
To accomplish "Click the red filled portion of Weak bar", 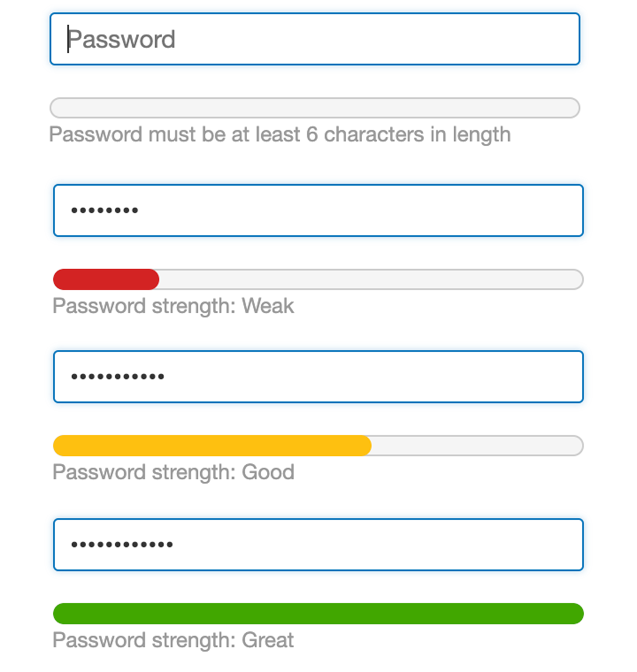I will click(106, 279).
